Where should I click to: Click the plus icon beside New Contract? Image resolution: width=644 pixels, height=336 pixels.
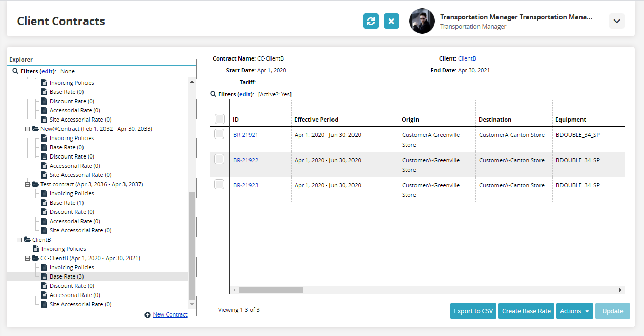pyautogui.click(x=148, y=315)
